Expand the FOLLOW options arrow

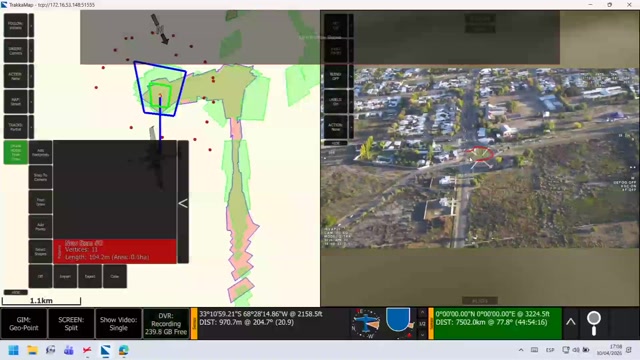pos(31,25)
